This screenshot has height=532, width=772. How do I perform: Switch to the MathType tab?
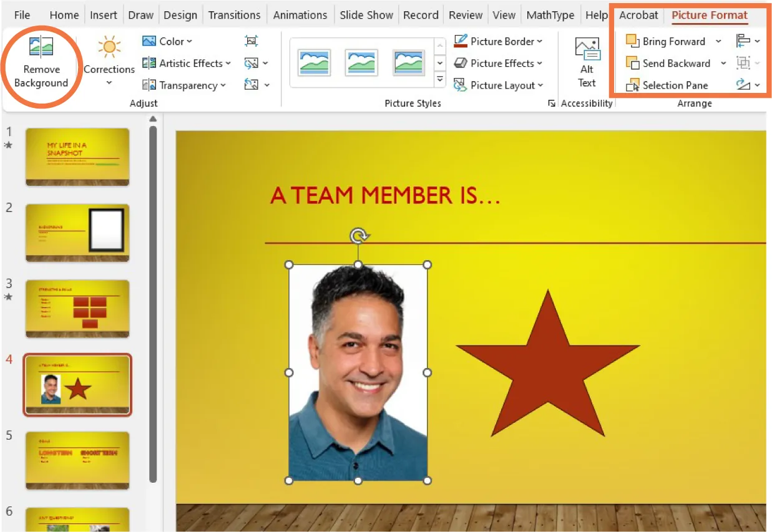[x=550, y=14]
